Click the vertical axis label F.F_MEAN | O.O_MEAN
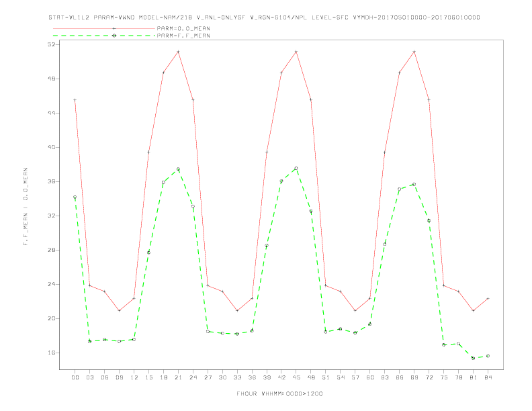 (26, 207)
